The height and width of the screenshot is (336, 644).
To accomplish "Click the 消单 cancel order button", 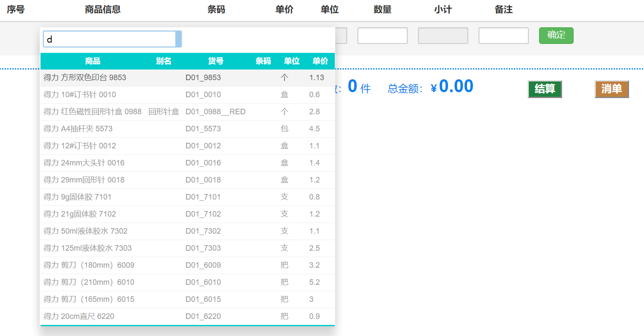I will click(x=612, y=89).
